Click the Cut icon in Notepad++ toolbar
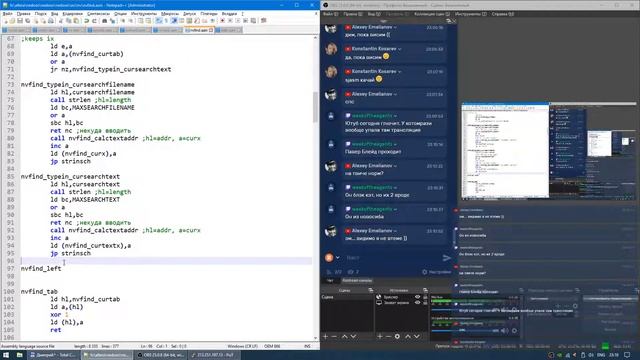The image size is (640, 360). (x=61, y=21)
